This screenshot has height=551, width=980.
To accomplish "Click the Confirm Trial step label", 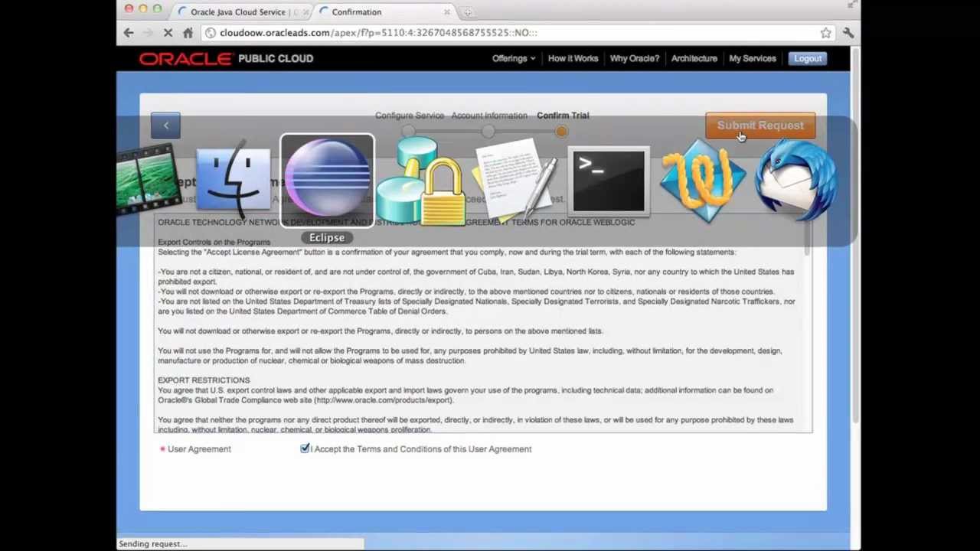I will point(563,116).
